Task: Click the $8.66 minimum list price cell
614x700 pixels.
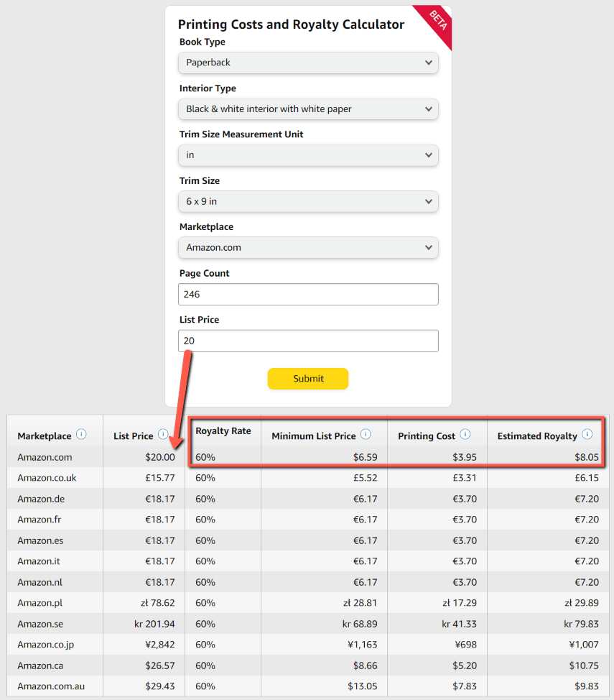Action: click(365, 666)
